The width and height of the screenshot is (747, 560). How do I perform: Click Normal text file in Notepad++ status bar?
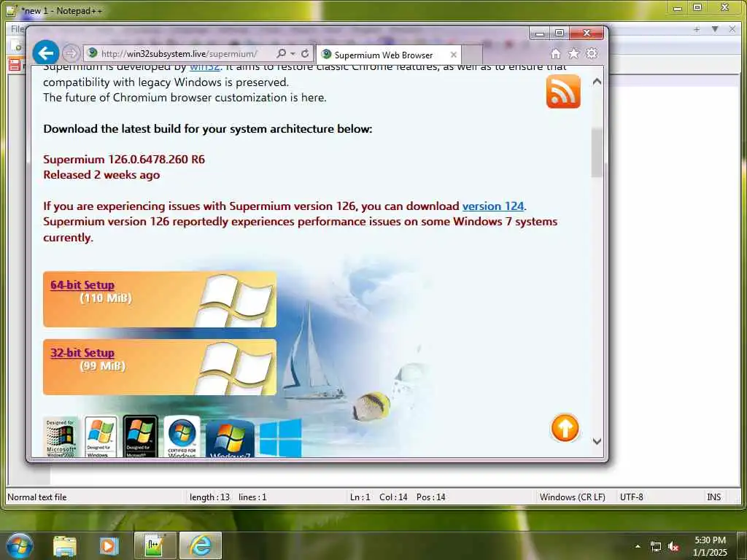pos(37,497)
